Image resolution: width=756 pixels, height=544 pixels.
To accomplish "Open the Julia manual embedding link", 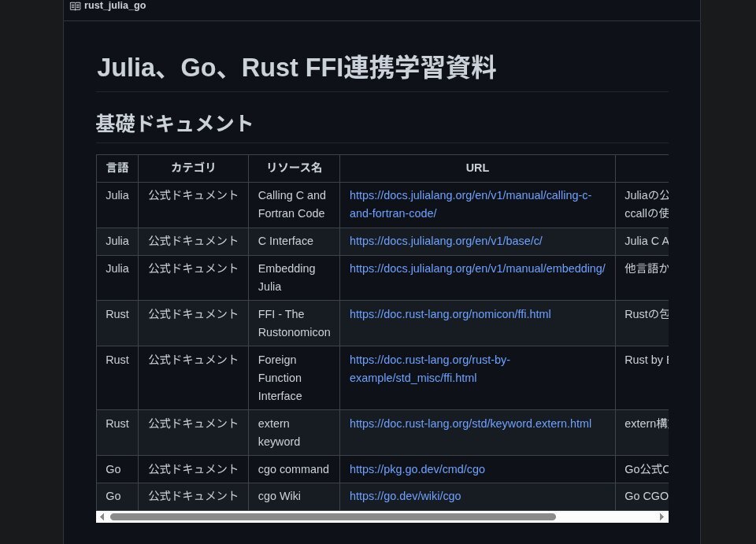I will click(x=477, y=268).
